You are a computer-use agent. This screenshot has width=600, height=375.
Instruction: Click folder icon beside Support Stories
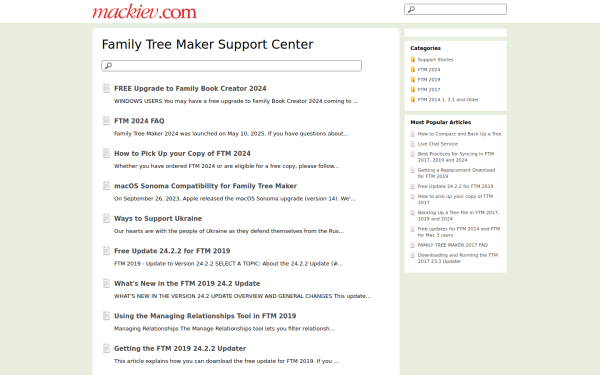(412, 60)
